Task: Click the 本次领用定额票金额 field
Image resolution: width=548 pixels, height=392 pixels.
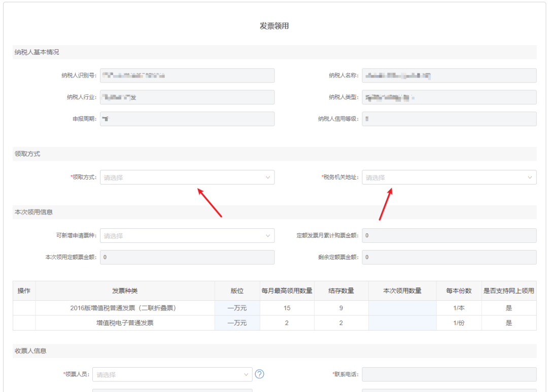Action: 187,257
